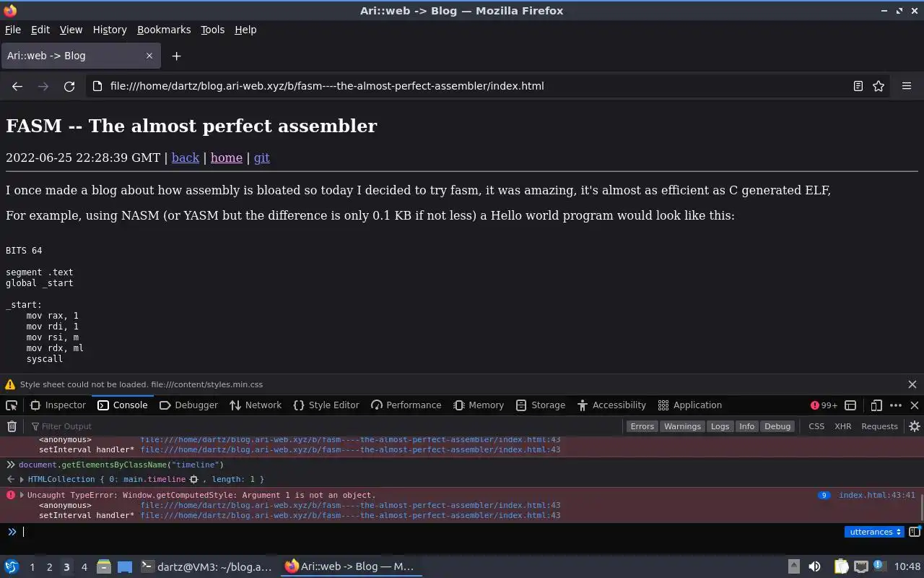
Task: Close the Ari::web -> Blog tab
Action: coord(149,56)
